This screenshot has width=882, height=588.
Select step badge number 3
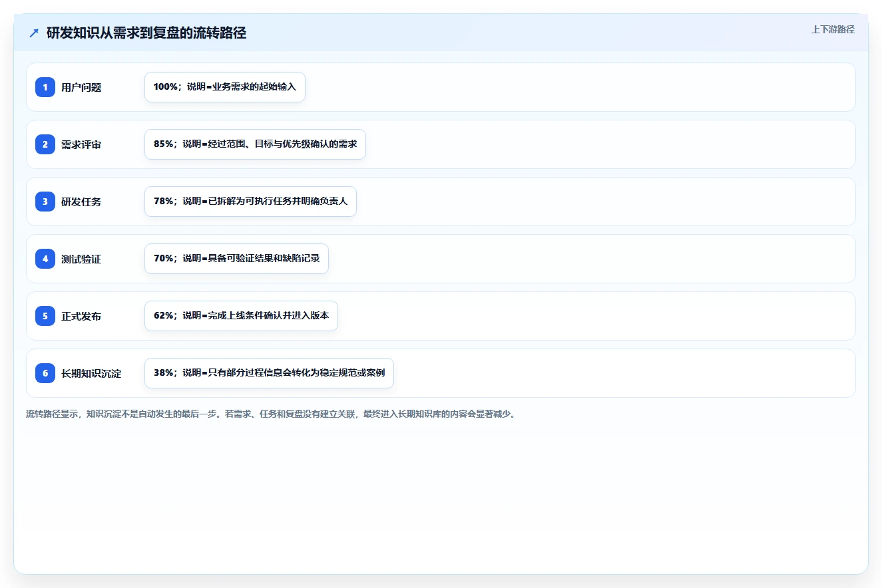pos(45,202)
